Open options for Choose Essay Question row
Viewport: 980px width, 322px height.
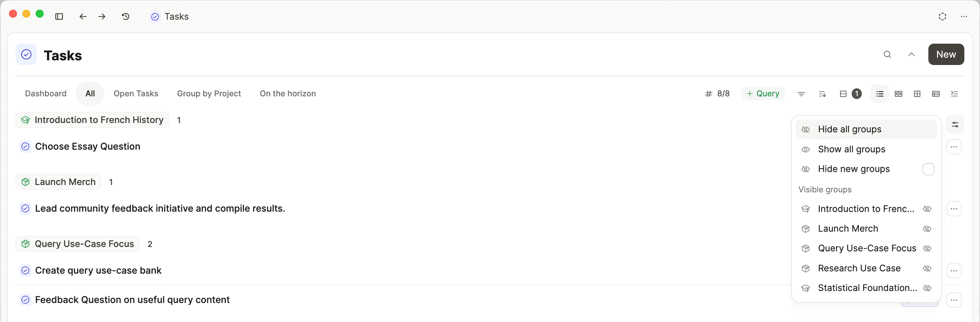coord(953,147)
